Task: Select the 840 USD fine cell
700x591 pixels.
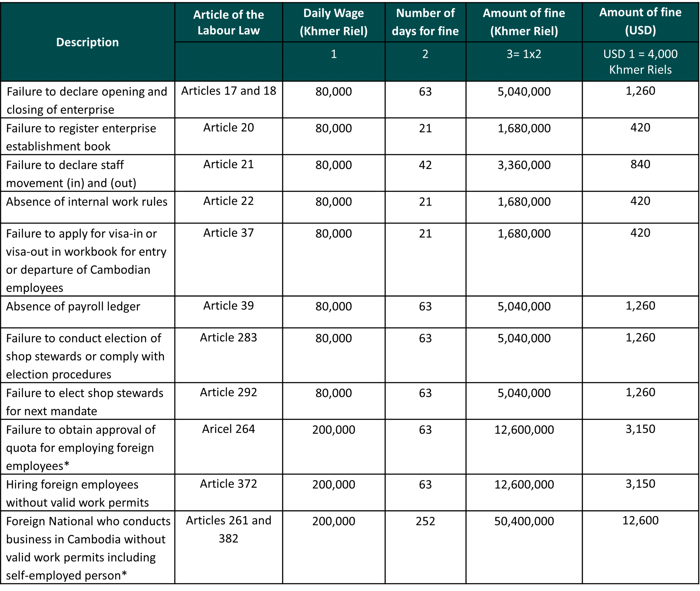Action: click(x=640, y=164)
